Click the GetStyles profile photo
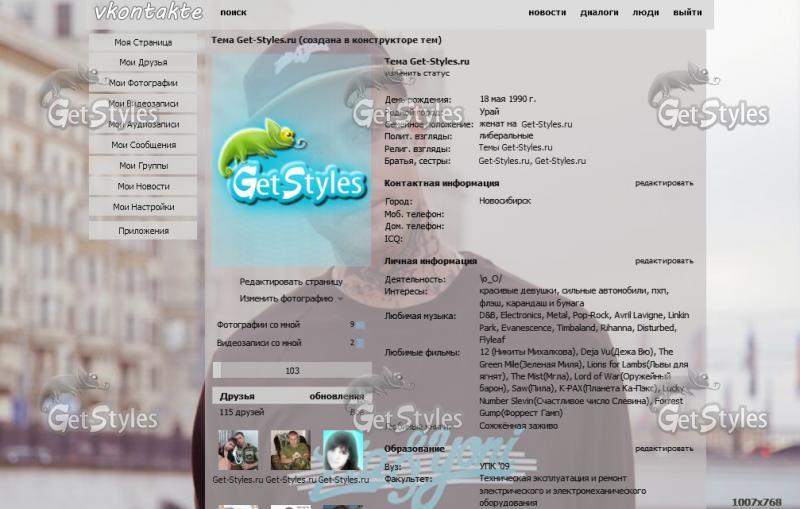800x509 pixels. coord(291,160)
